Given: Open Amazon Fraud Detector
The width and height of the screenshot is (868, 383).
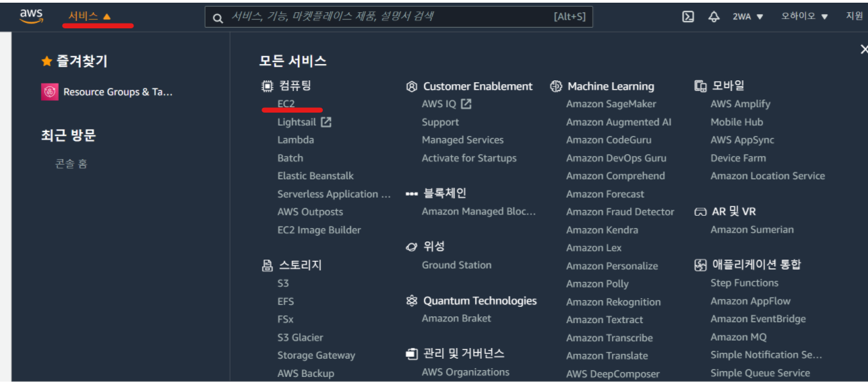Looking at the screenshot, I should pyautogui.click(x=620, y=212).
